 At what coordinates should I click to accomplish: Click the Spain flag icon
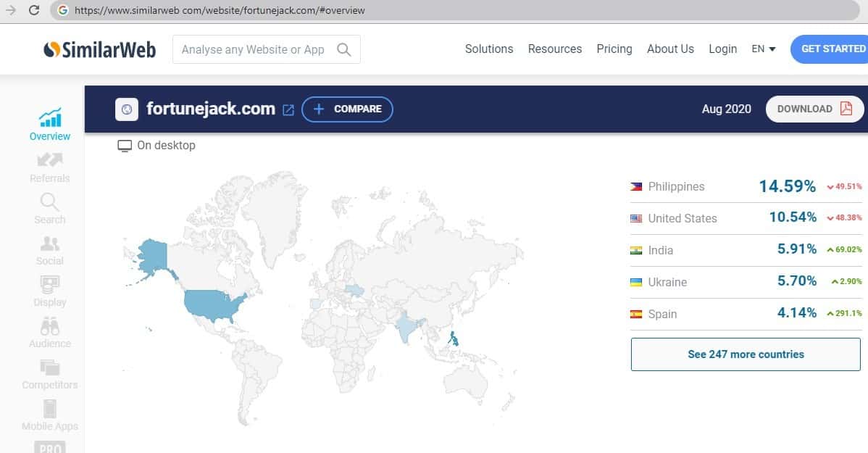636,314
